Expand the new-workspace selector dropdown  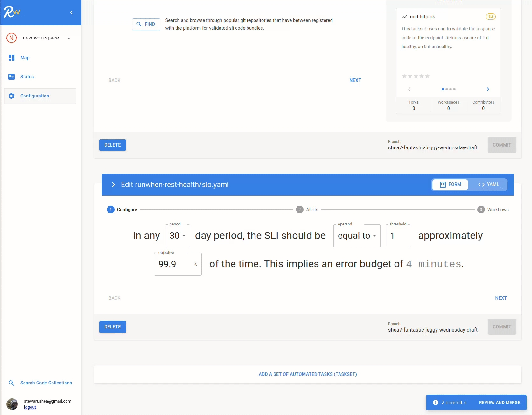69,38
